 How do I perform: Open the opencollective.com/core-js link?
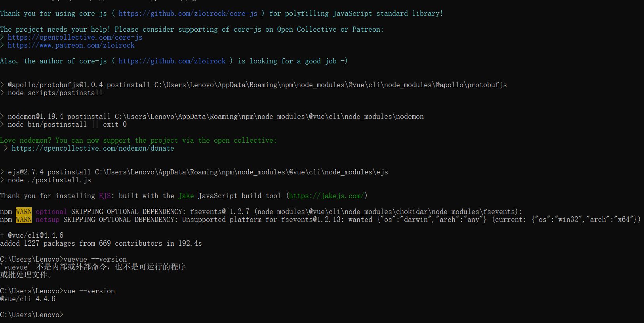(x=75, y=37)
